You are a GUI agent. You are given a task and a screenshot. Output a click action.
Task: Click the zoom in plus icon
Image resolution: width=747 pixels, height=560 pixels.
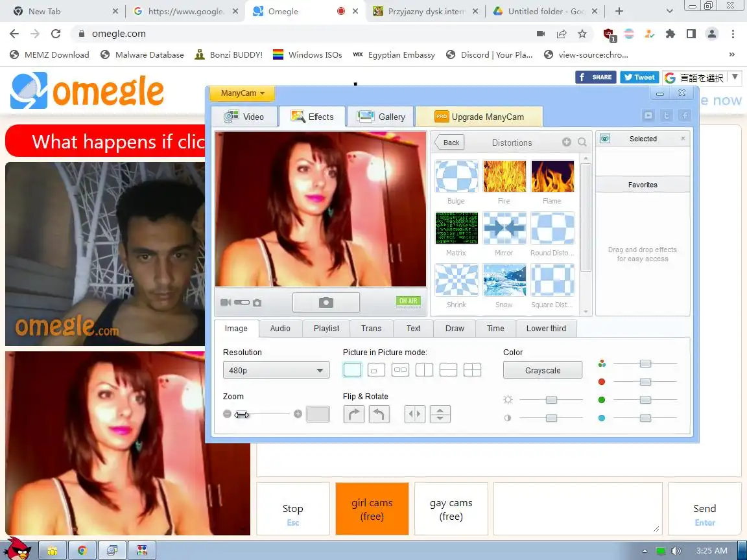[x=298, y=414]
